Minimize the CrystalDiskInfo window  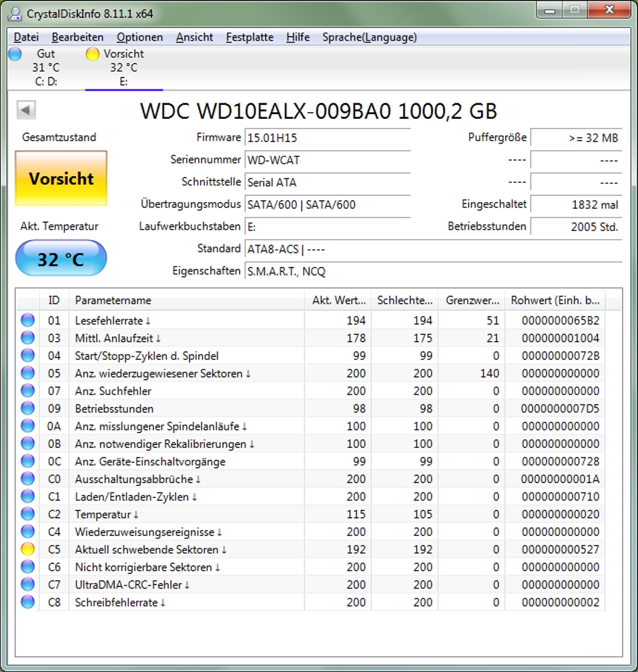(x=550, y=10)
